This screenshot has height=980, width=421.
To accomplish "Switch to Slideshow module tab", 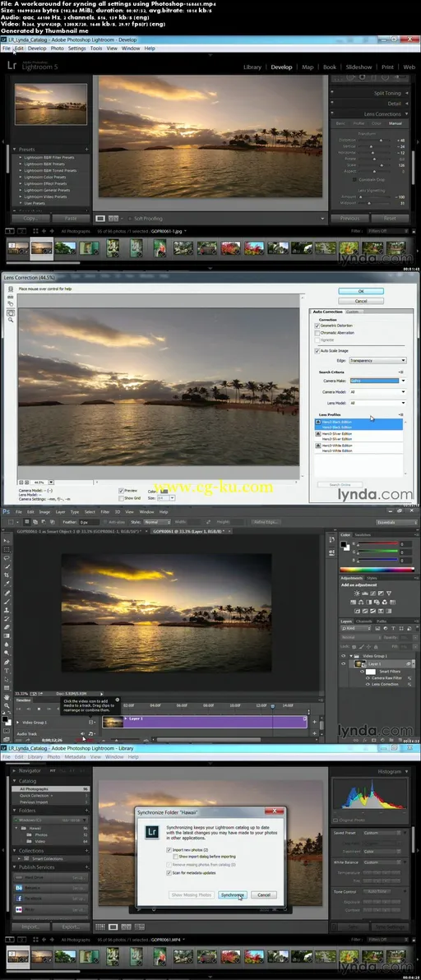I will (359, 67).
